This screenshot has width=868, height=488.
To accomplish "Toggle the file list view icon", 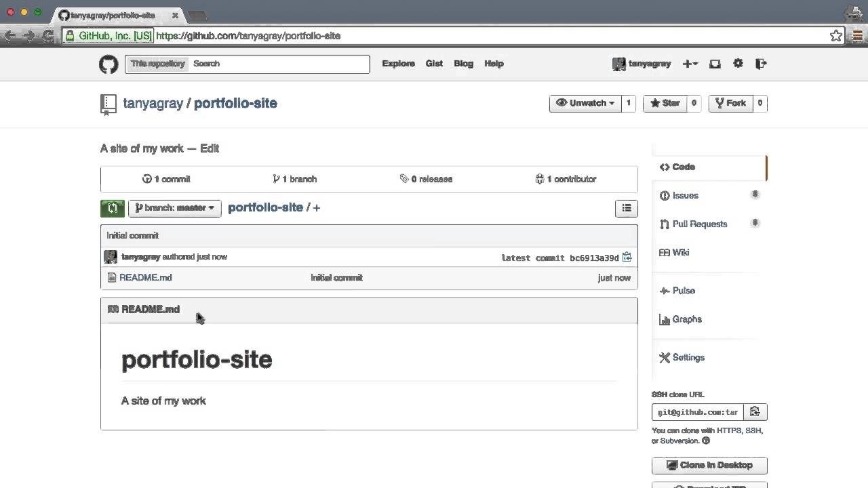I will click(627, 208).
